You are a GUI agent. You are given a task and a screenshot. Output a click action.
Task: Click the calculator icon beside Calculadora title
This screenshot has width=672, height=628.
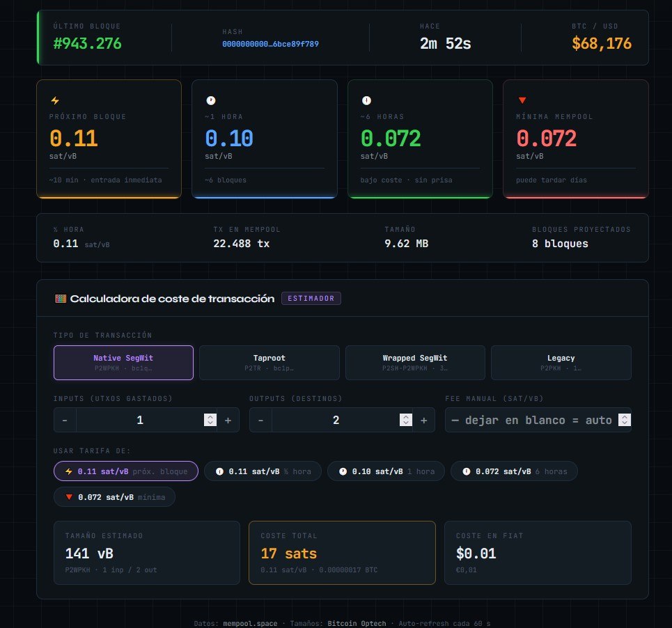coord(61,299)
